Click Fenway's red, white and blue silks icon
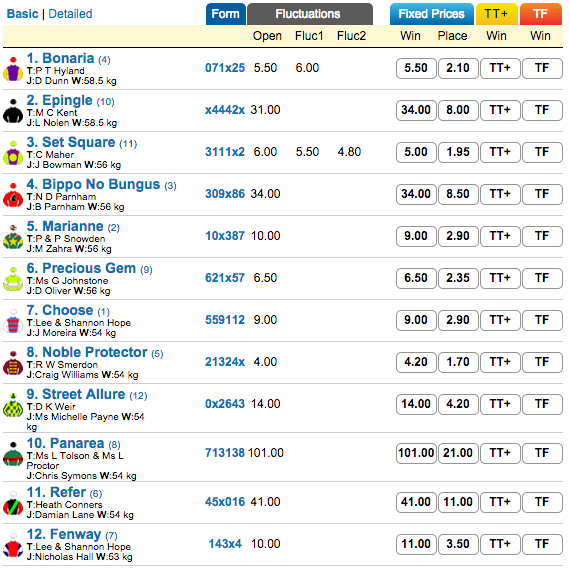 13,545
